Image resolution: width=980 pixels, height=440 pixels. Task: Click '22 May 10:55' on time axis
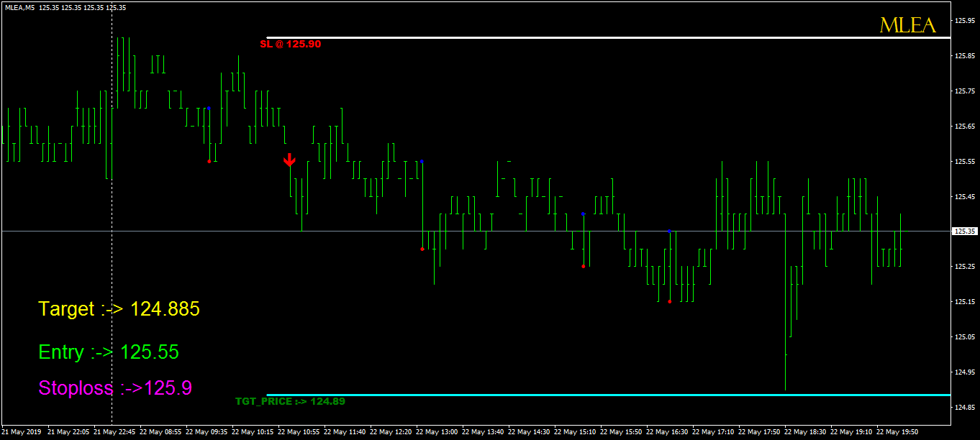(x=299, y=432)
